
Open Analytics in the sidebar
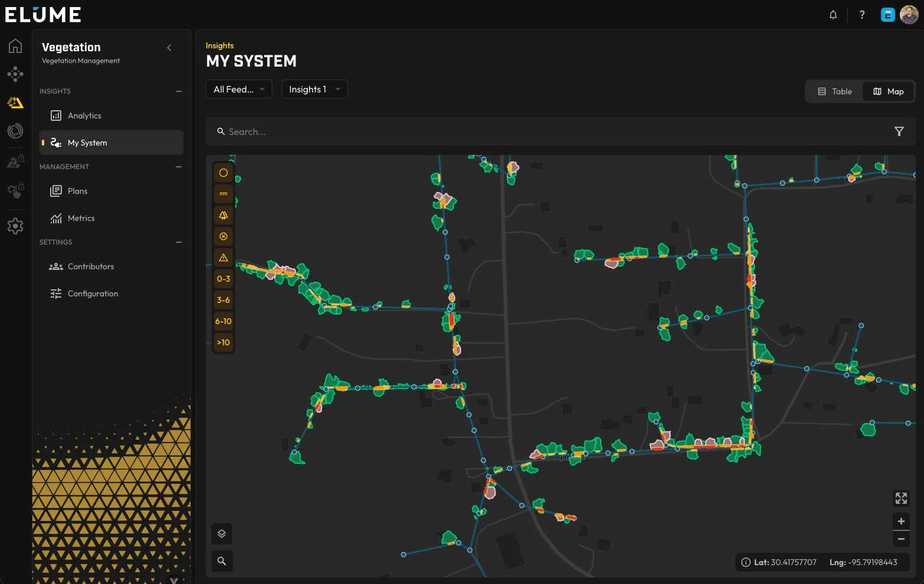pos(84,116)
